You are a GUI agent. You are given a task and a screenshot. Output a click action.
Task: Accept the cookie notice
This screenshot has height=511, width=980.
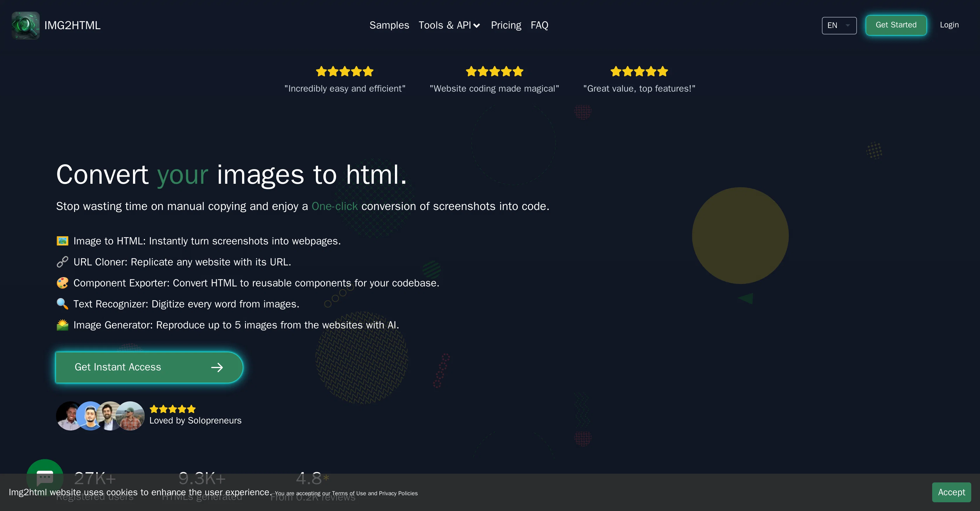pos(951,492)
